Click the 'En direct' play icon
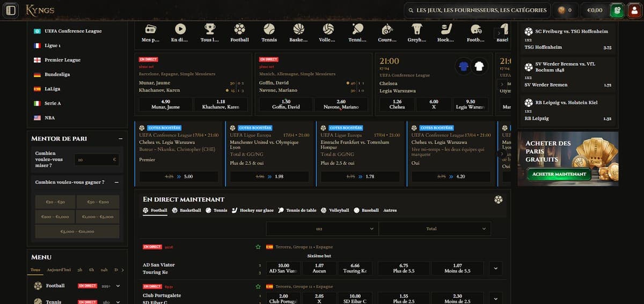Image resolution: width=644 pixels, height=304 pixels. [180, 28]
